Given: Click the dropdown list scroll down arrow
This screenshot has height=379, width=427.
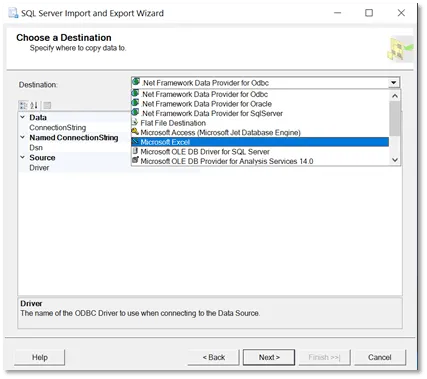Looking at the screenshot, I should click(x=395, y=160).
